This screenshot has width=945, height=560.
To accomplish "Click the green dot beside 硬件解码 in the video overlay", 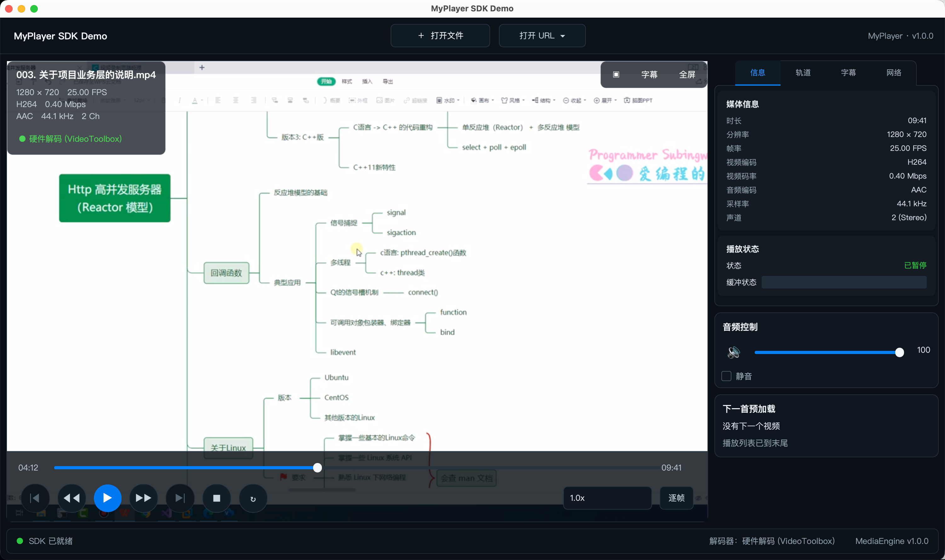I will pyautogui.click(x=22, y=139).
